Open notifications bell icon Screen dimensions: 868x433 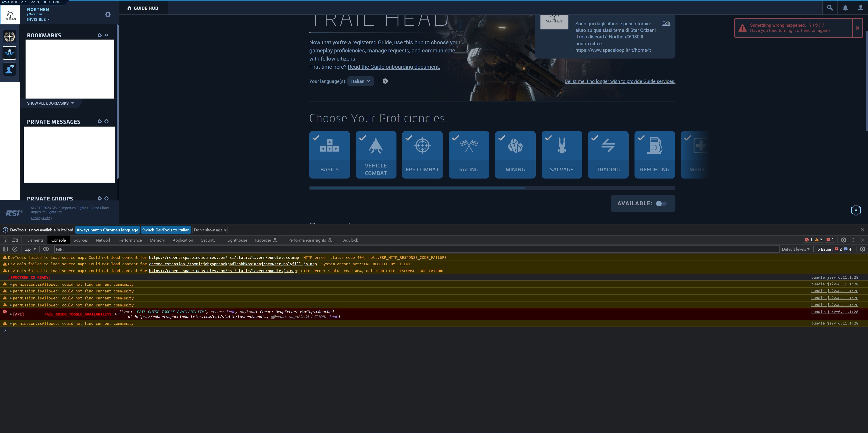845,8
